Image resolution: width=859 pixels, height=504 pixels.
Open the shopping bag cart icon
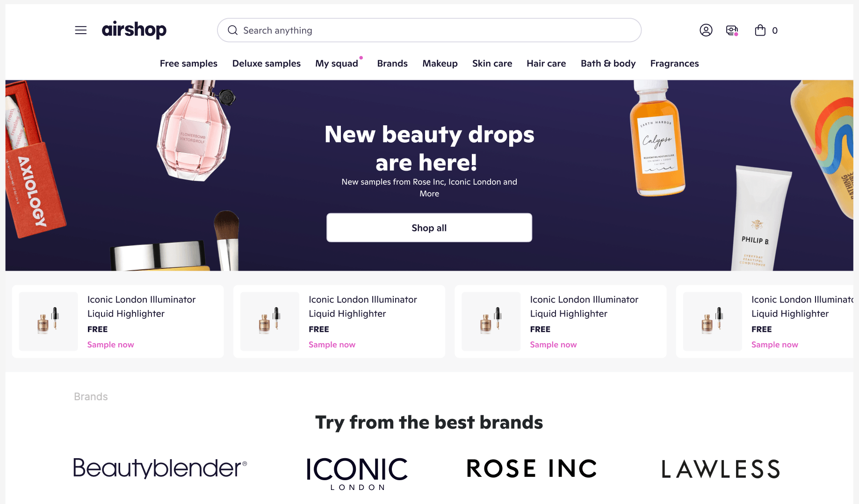pos(760,30)
